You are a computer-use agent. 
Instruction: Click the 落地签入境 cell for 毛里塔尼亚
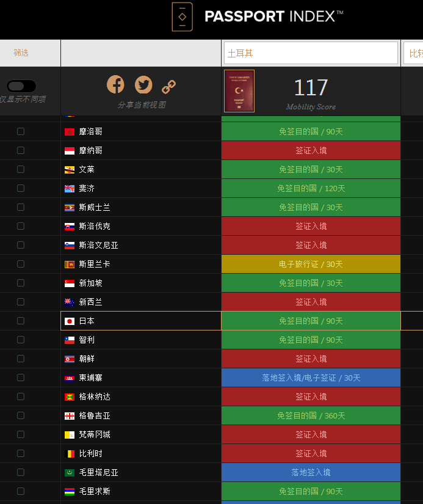click(311, 472)
